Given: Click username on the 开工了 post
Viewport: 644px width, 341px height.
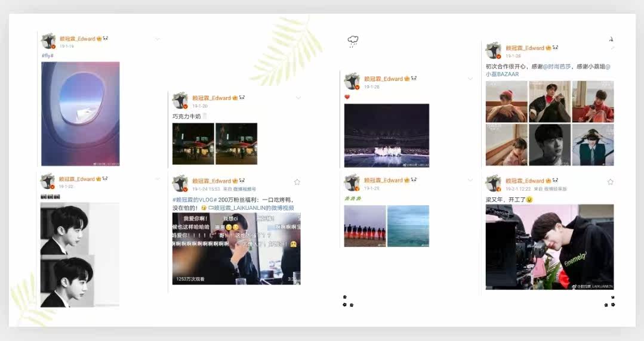Looking at the screenshot, I should pyautogui.click(x=525, y=181).
